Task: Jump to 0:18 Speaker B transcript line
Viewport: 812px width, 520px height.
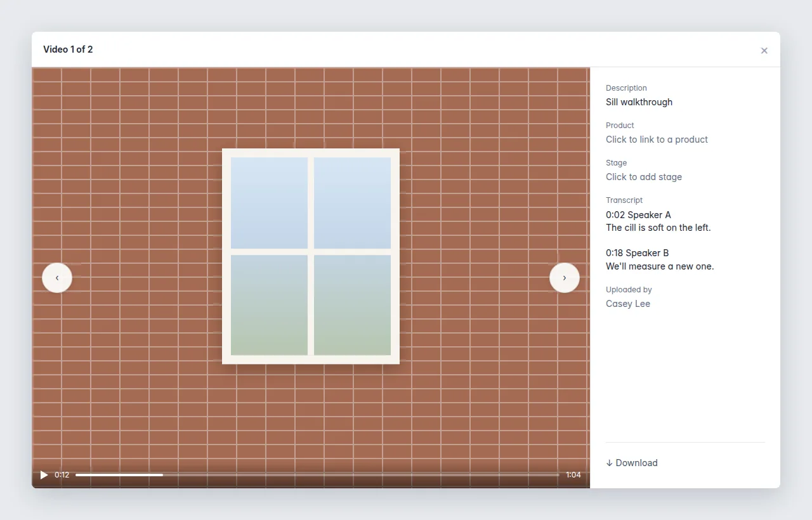Action: tap(638, 253)
